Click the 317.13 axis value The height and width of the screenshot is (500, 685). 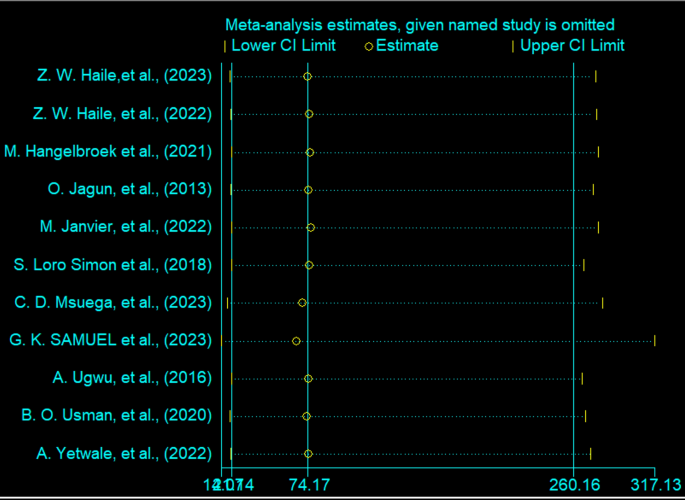click(x=656, y=485)
